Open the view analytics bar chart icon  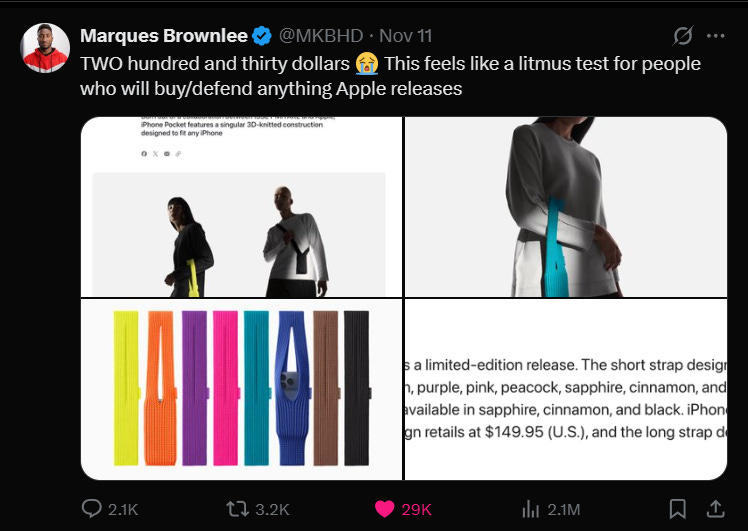[x=530, y=509]
